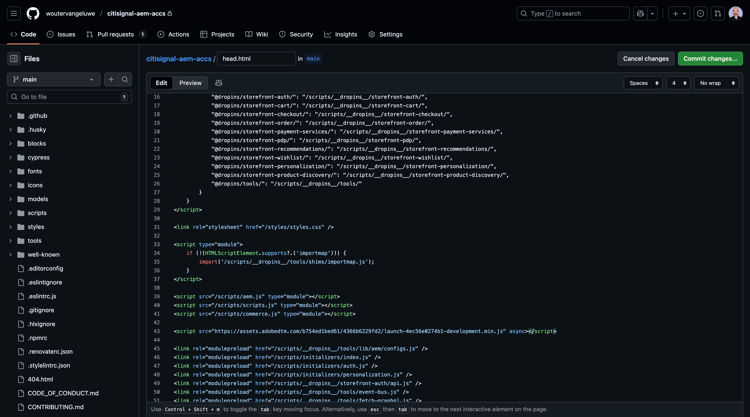Click citisignal-aem-accs breadcrumb link
The width and height of the screenshot is (750, 417).
pos(178,59)
